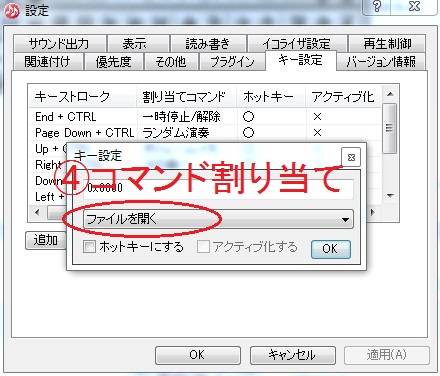Click the list scroll-up arrow
The width and height of the screenshot is (440, 376).
coord(390,94)
